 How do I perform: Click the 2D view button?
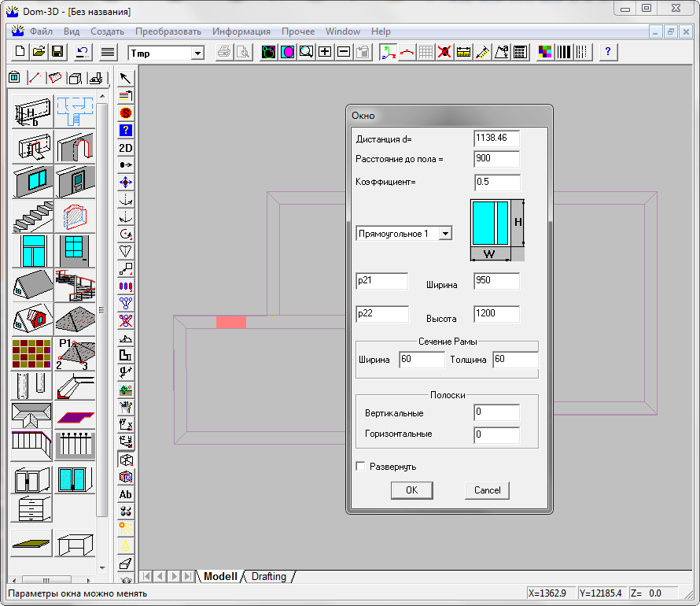coord(125,147)
